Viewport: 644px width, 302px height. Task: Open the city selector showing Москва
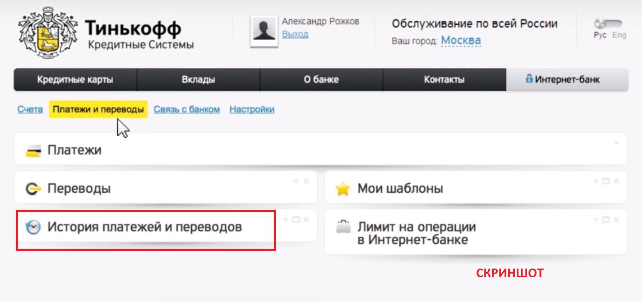(461, 41)
